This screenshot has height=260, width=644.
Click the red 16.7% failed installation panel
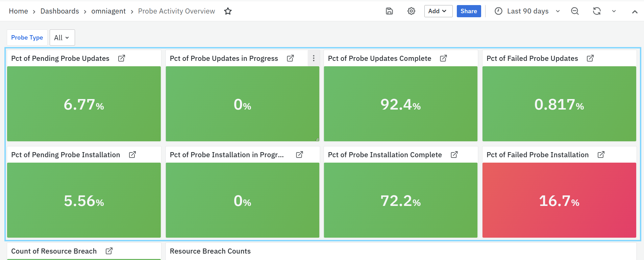559,200
